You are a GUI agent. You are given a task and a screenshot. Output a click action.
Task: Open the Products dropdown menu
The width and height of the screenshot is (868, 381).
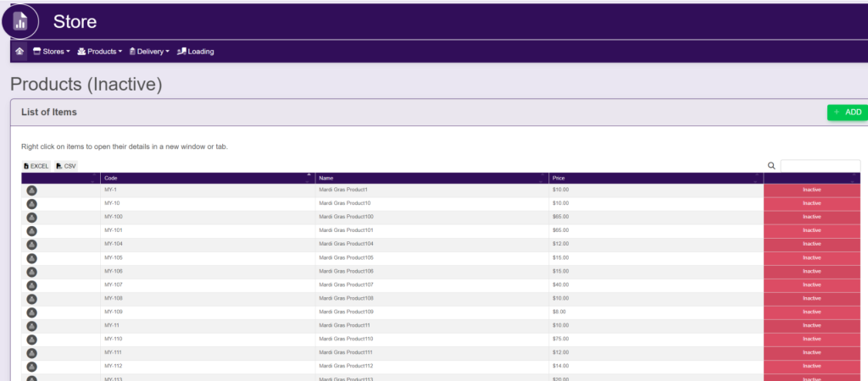(x=99, y=51)
